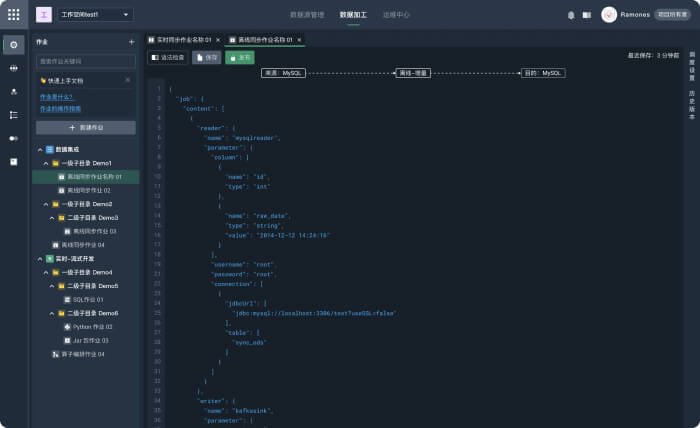Dismiss the 快速上手文档 quick start panel
Screen dimensions: 700x428
pyautogui.click(x=127, y=79)
